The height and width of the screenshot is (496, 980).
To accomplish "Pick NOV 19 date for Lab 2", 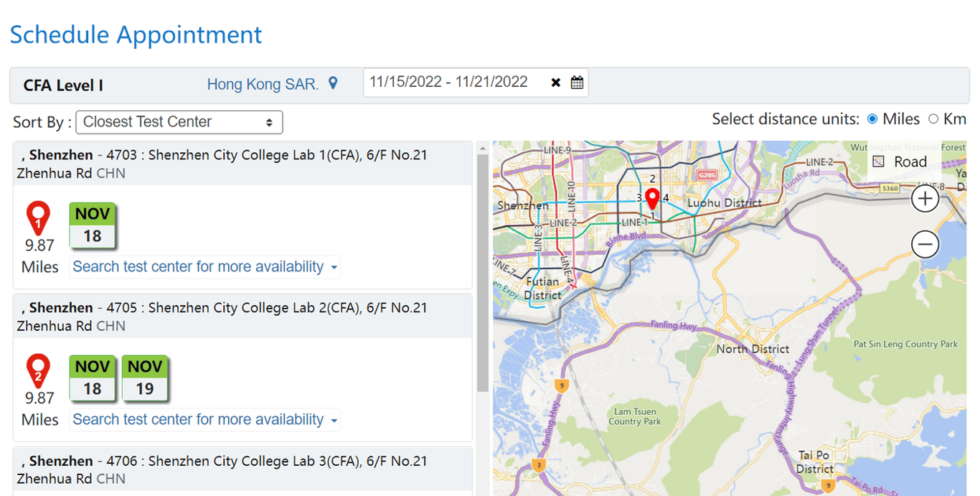I will click(x=145, y=378).
